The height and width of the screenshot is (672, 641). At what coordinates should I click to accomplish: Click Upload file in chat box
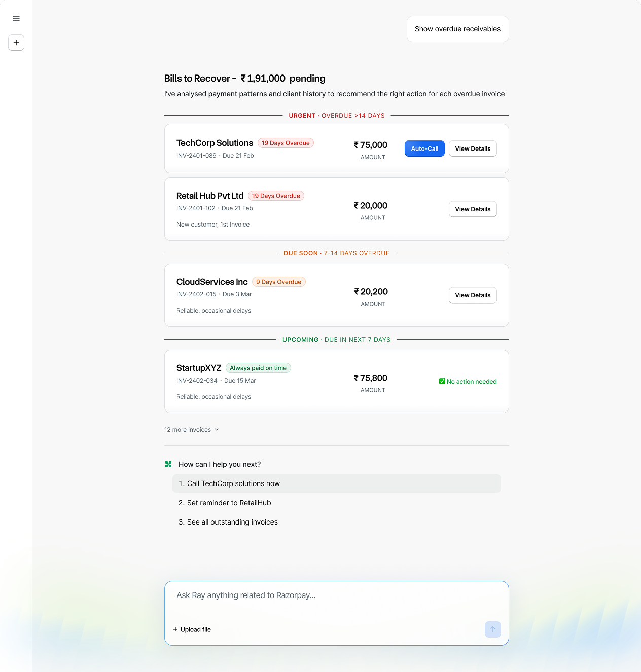[x=192, y=629]
